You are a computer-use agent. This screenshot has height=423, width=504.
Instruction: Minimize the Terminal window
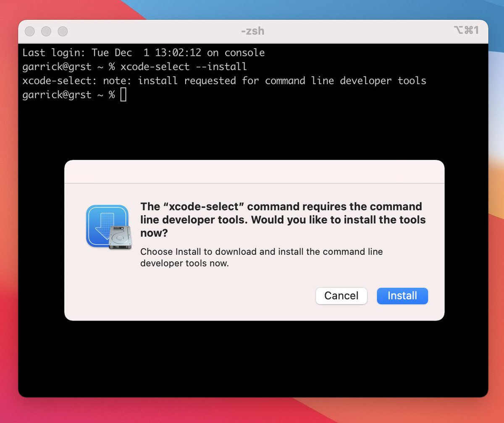pos(46,31)
